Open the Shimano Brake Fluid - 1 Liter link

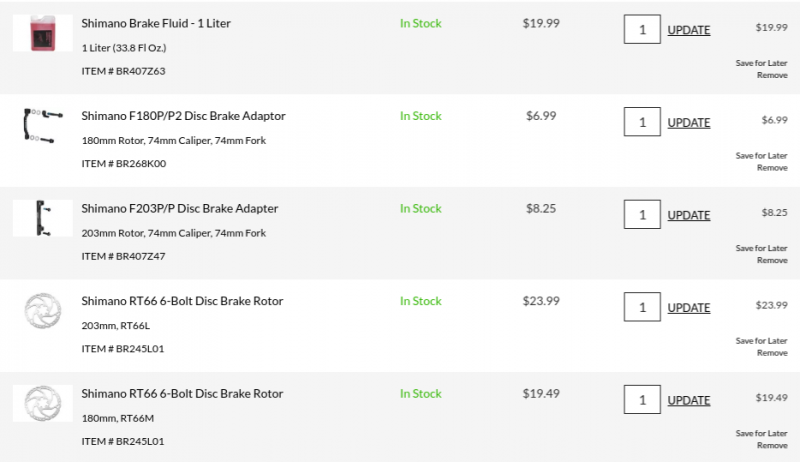click(155, 23)
